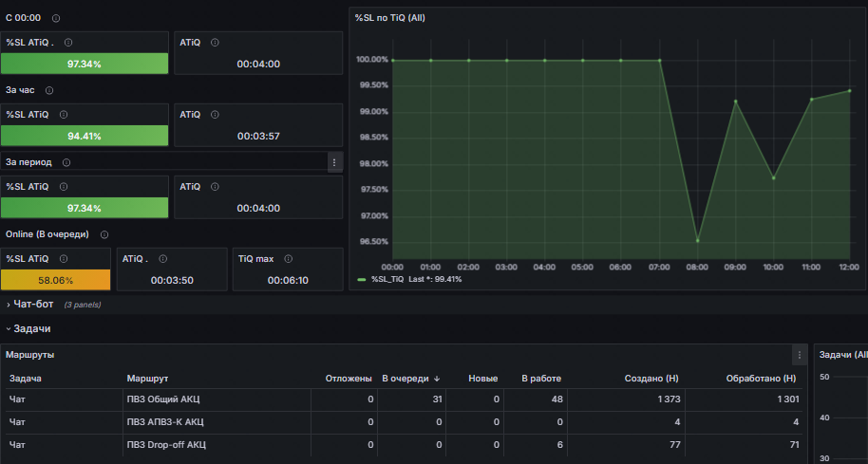This screenshot has width=868, height=464.
Task: Click the 08:00 data point on chart
Action: [697, 241]
